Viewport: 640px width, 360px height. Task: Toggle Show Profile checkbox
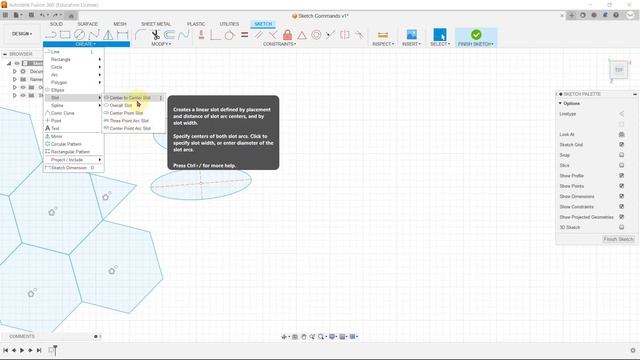tap(622, 176)
